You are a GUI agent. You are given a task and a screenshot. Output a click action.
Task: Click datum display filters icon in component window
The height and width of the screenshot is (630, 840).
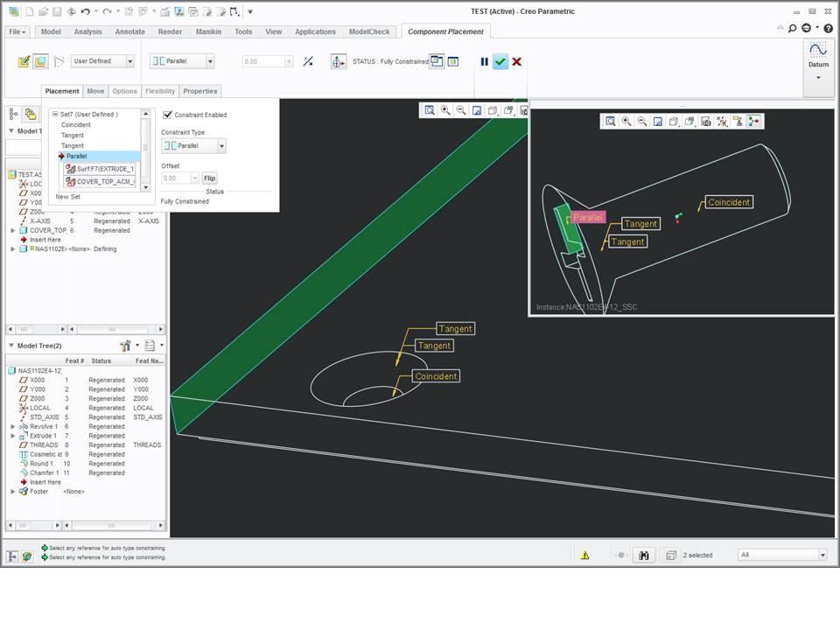pyautogui.click(x=722, y=122)
